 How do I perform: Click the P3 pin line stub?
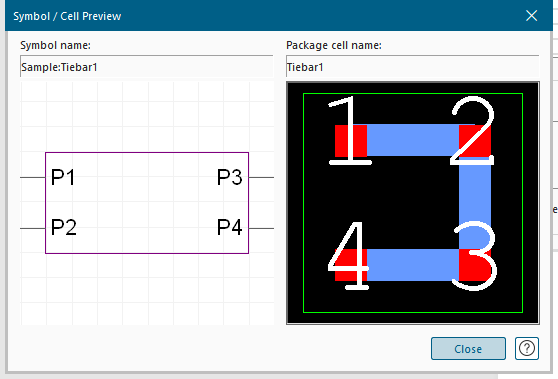point(262,177)
